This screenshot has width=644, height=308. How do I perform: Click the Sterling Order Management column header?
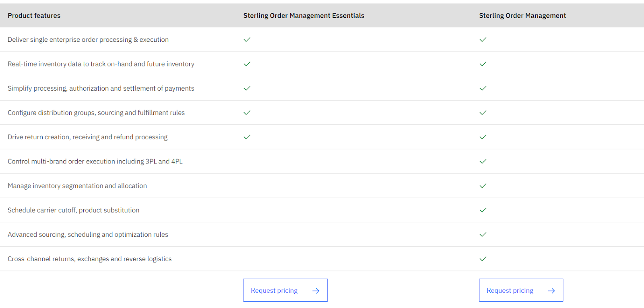522,16
